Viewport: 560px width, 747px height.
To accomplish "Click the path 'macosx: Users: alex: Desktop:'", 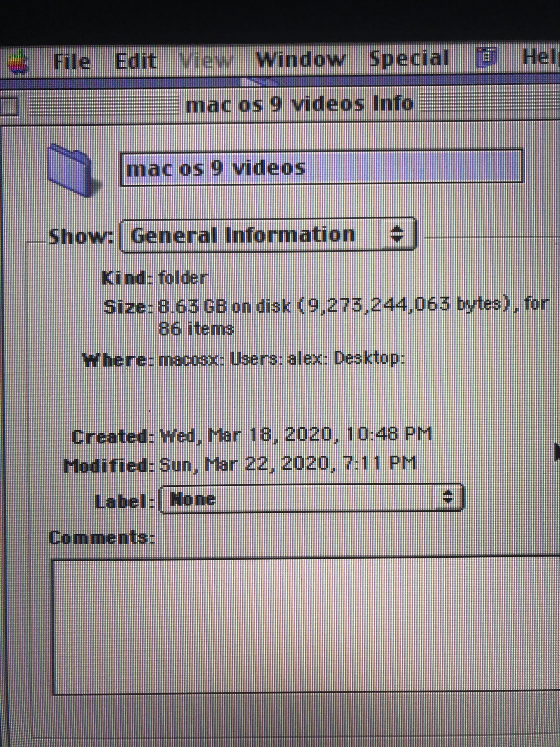I will 281,359.
